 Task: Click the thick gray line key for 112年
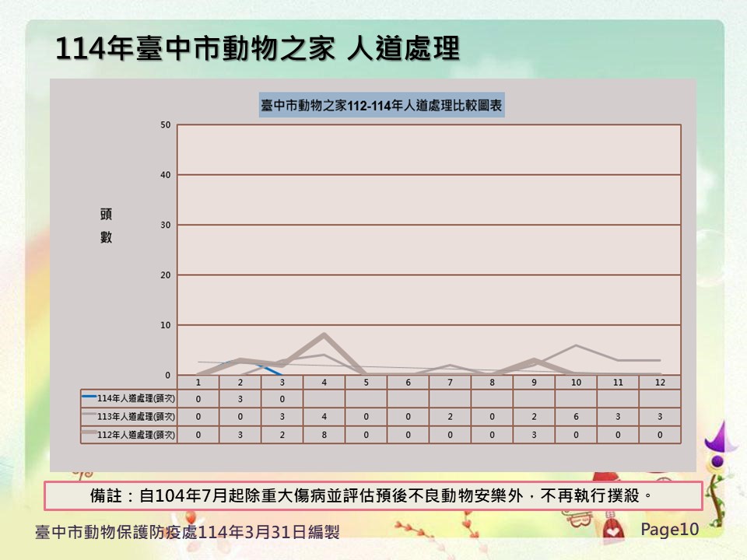click(89, 432)
